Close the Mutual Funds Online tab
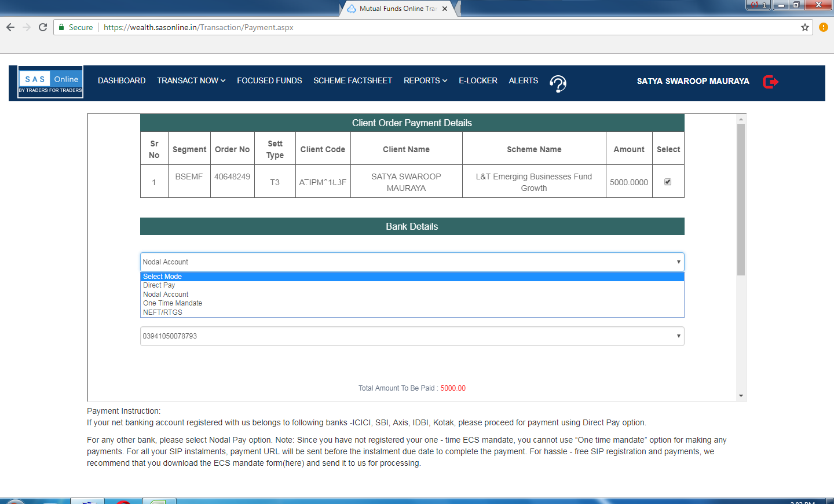Screen dimensions: 834x504 tap(445, 9)
